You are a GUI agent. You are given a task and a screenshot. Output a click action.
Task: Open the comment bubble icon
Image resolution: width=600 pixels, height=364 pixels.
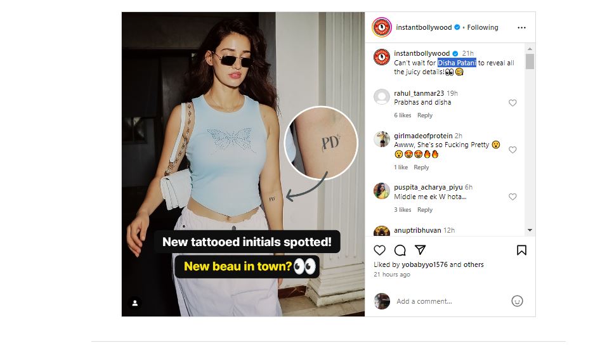point(400,250)
